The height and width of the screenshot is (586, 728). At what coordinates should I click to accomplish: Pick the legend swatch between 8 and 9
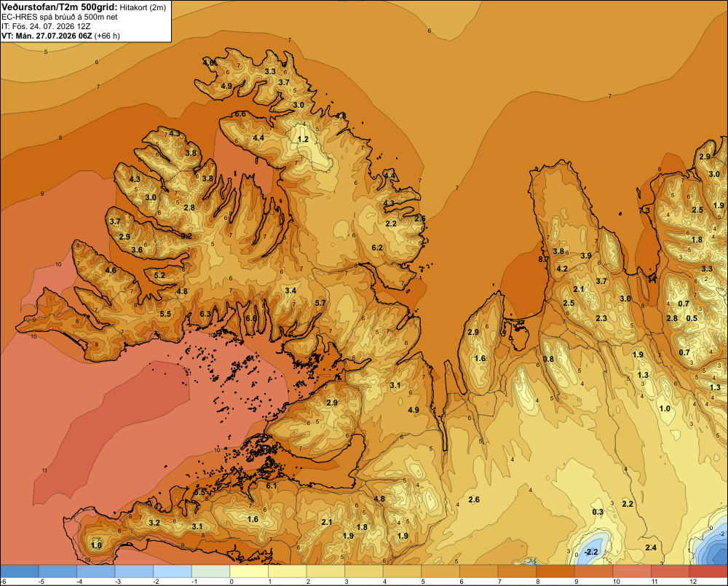pyautogui.click(x=555, y=571)
